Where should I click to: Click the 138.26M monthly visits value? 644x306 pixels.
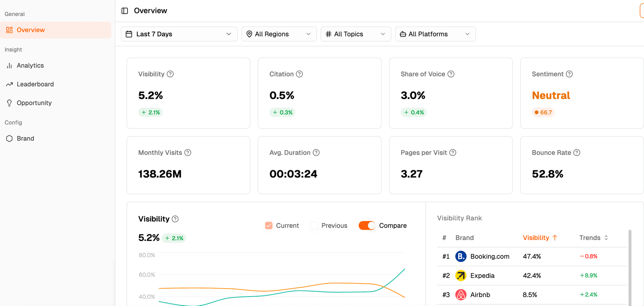coord(160,174)
